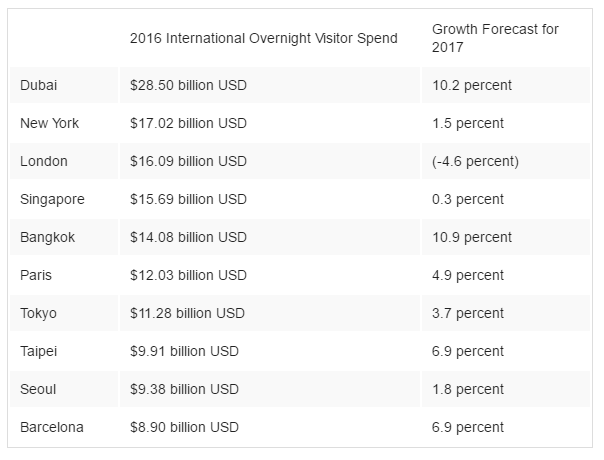Click the 10.9 percent growth cell
This screenshot has height=460, width=604.
click(472, 238)
